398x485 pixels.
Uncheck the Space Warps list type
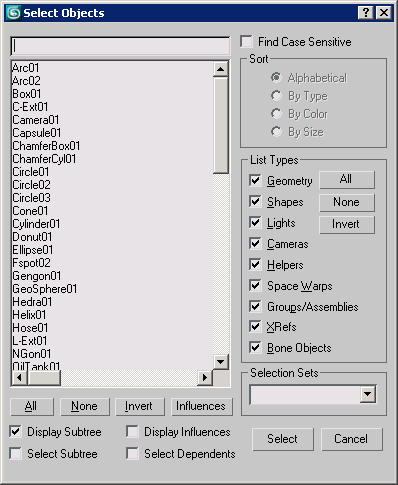[x=255, y=286]
